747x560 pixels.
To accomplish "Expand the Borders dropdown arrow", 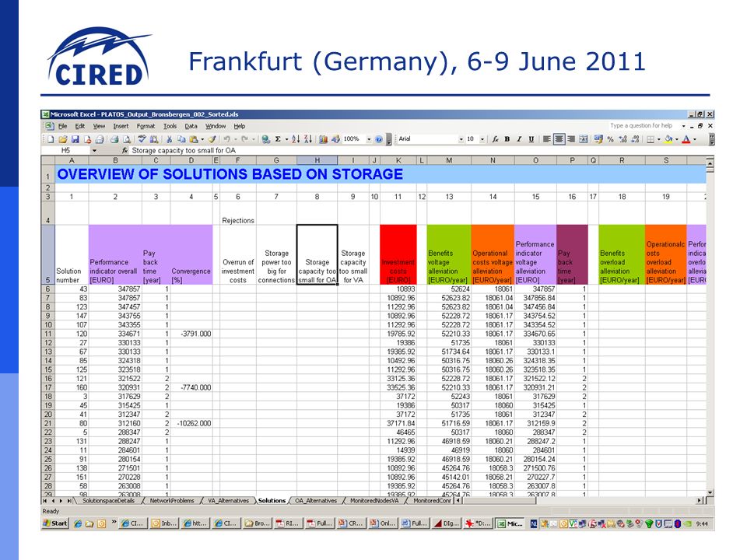I will (x=659, y=139).
